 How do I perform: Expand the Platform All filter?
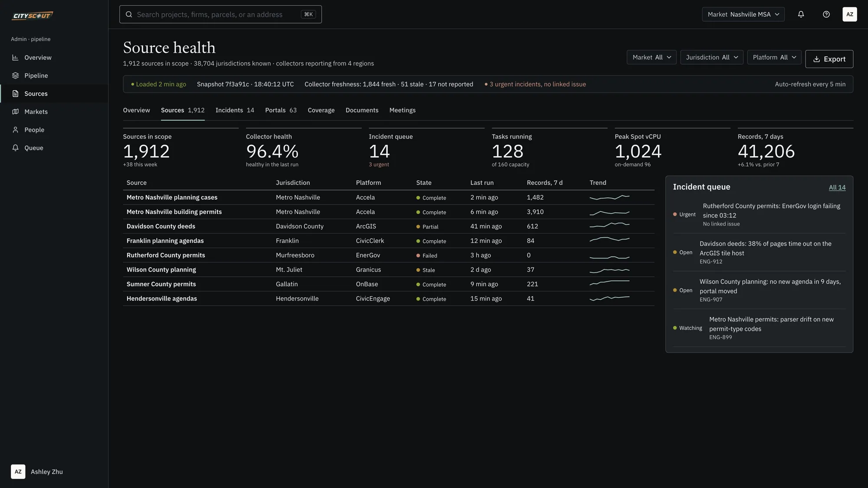(774, 57)
